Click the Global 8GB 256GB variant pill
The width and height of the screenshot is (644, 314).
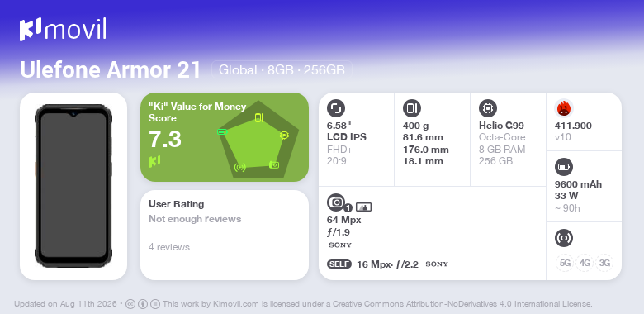[282, 70]
